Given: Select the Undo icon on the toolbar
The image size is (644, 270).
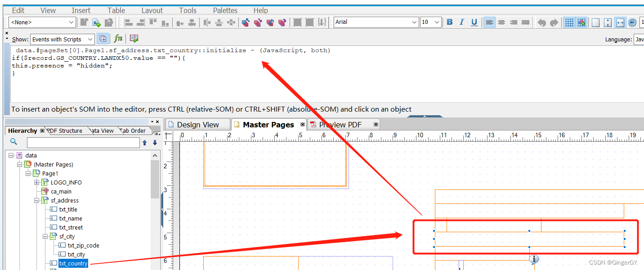Looking at the screenshot, I should [x=542, y=22].
